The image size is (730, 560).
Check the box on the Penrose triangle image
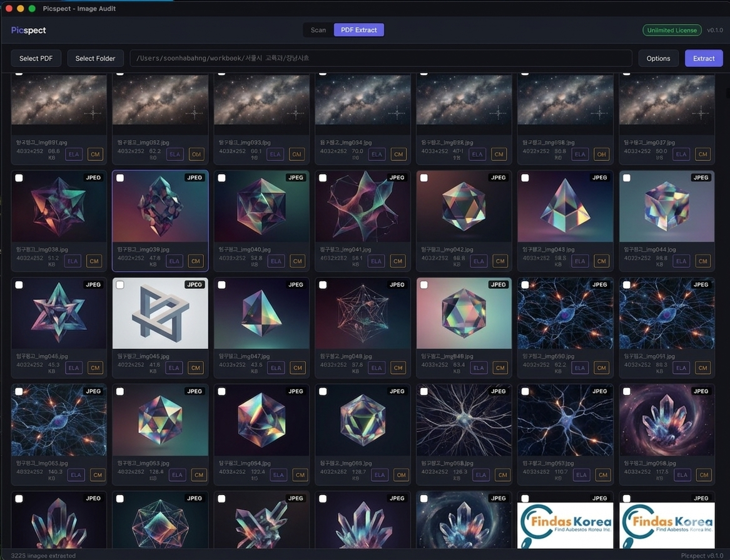click(120, 285)
